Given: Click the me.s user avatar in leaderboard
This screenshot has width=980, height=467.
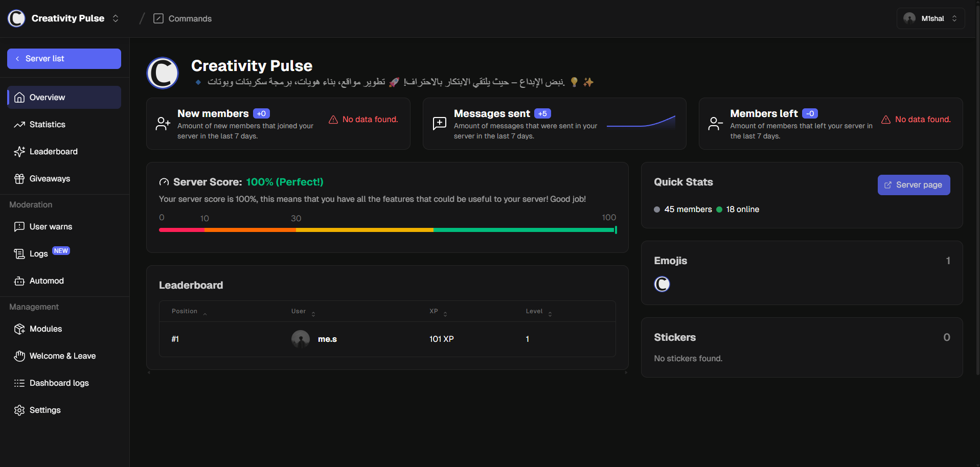Looking at the screenshot, I should click(301, 339).
